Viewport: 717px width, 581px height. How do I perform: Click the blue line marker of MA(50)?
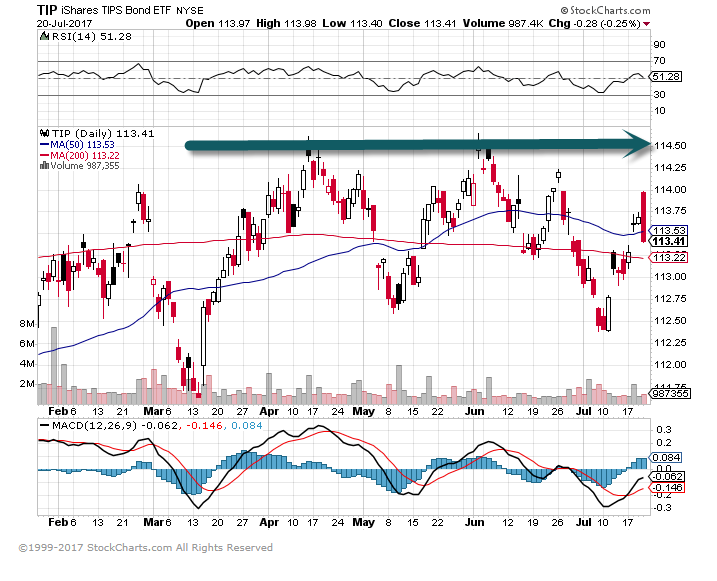tap(44, 144)
